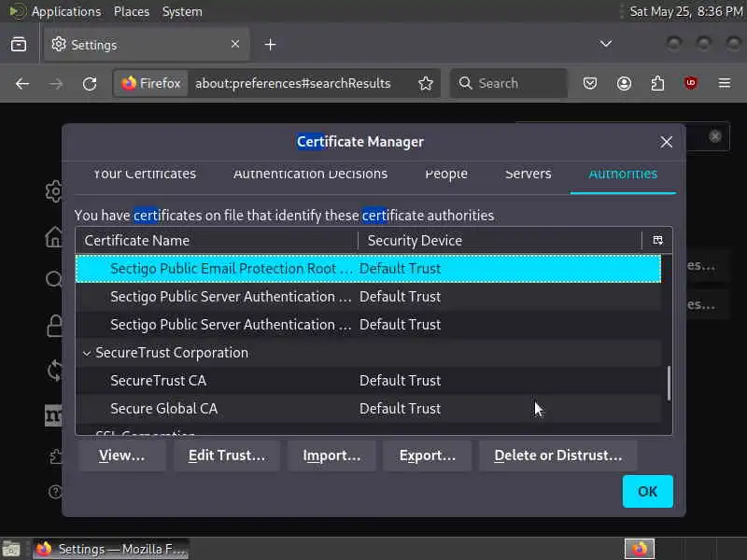Image resolution: width=747 pixels, height=560 pixels.
Task: Open the extensions puzzle icon
Action: [657, 84]
